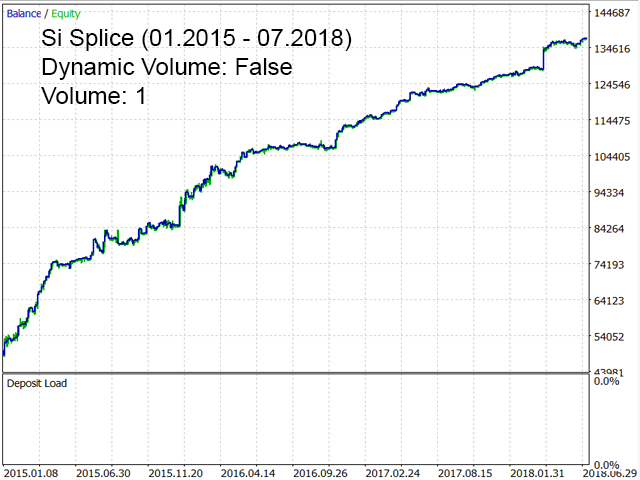The height and width of the screenshot is (480, 640).
Task: Select the 54052 axis value
Action: coord(612,337)
